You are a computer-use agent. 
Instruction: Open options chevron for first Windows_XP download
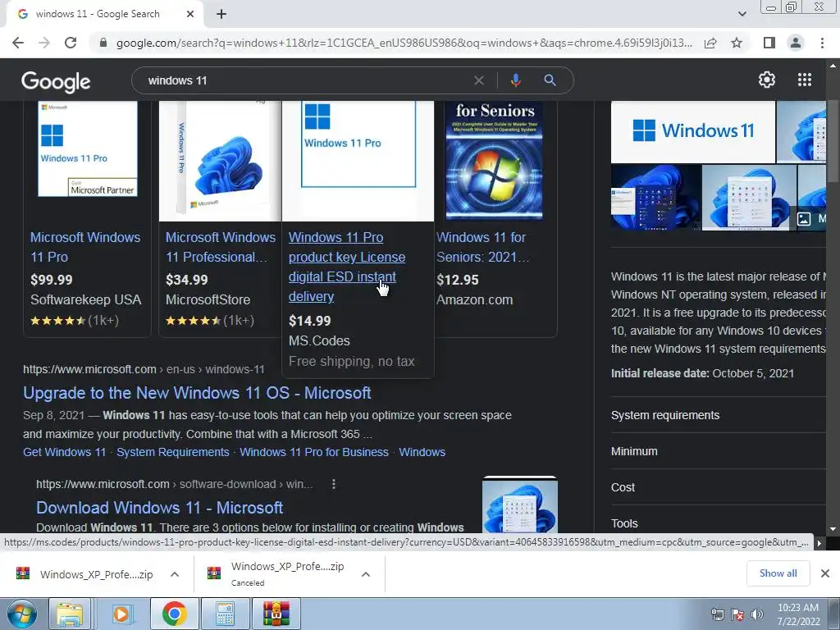(x=175, y=574)
